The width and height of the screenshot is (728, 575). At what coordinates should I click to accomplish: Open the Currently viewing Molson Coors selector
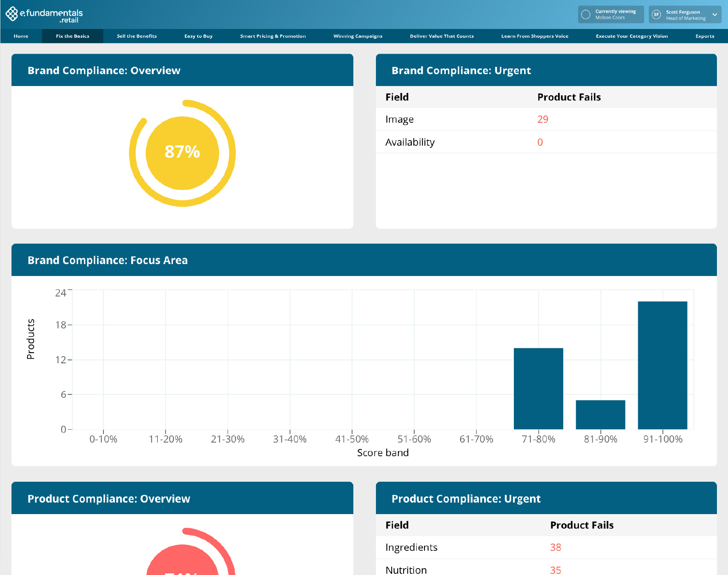pos(611,14)
